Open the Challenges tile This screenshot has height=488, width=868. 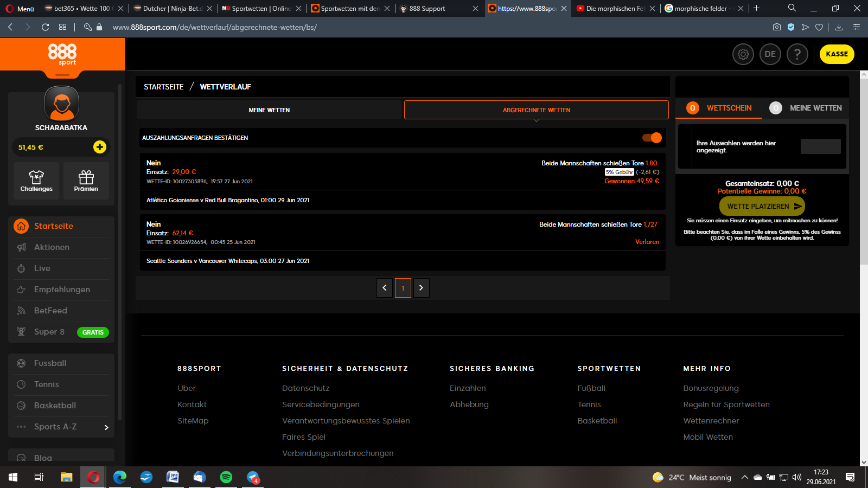click(36, 181)
